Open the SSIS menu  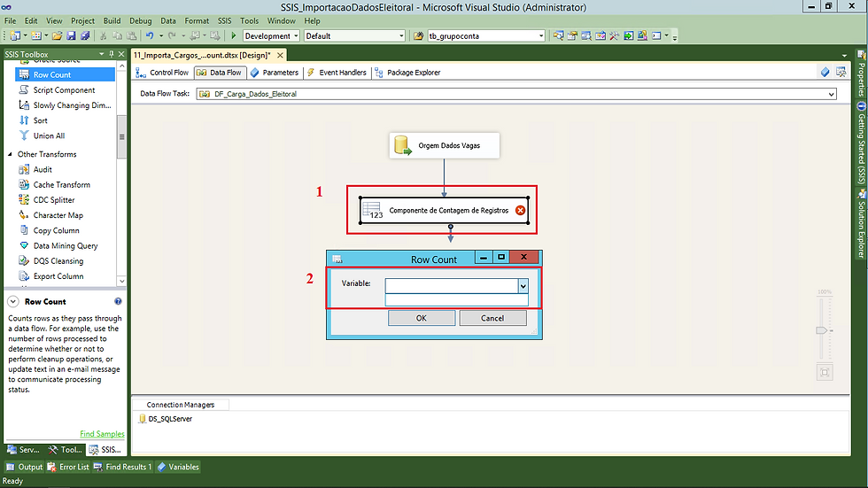click(x=224, y=21)
